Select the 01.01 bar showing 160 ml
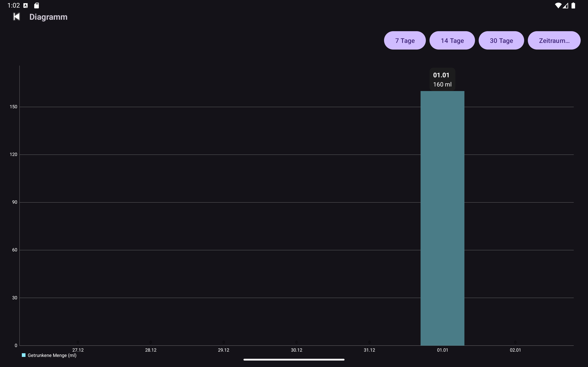Viewport: 588px width, 367px height. coord(442,218)
